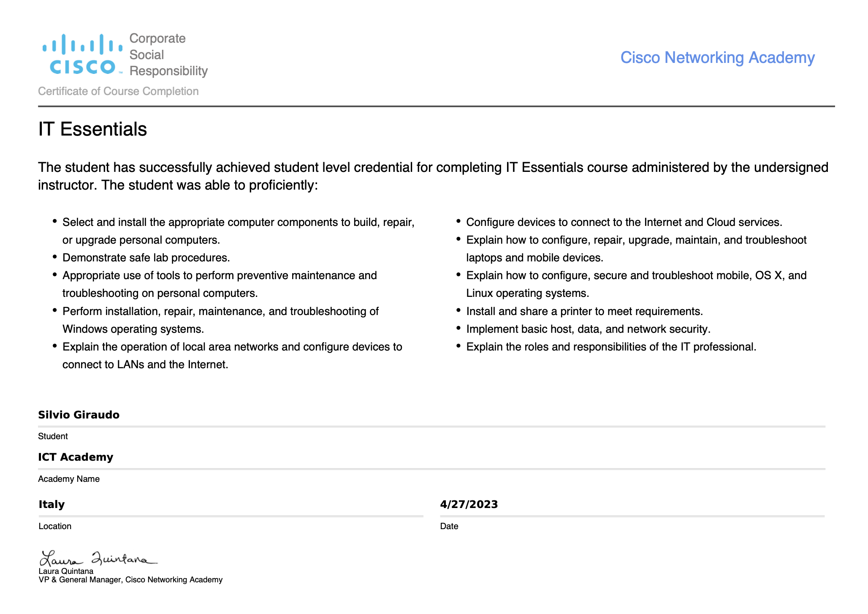Image resolution: width=868 pixels, height=614 pixels.
Task: Click the Demonstrate safe lab procedures bullet
Action: (146, 258)
